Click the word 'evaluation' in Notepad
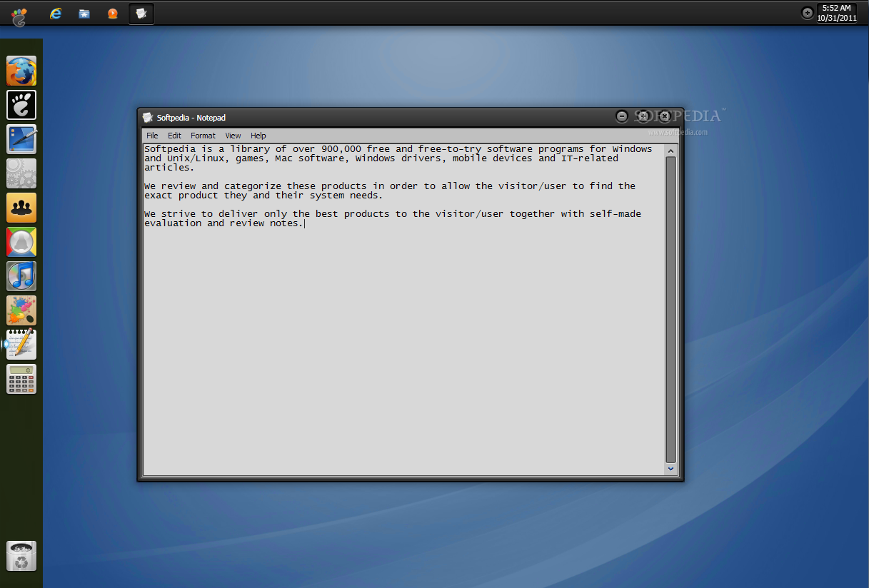 coord(173,223)
